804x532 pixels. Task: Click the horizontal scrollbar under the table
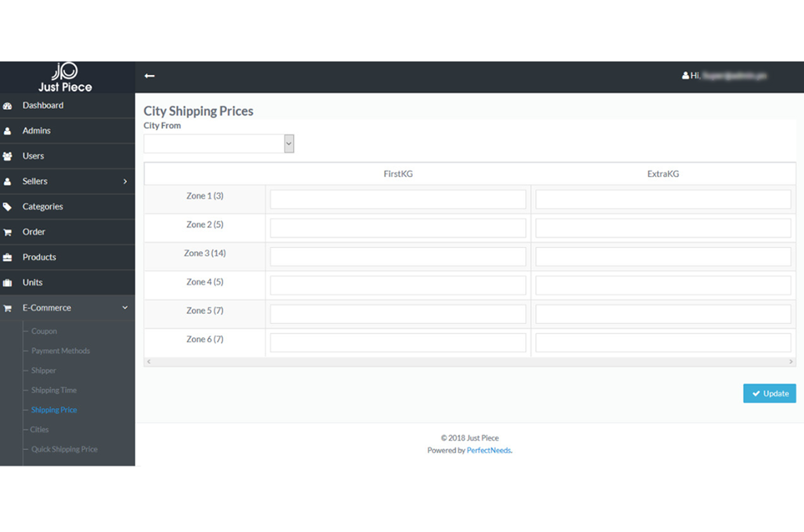[470, 362]
